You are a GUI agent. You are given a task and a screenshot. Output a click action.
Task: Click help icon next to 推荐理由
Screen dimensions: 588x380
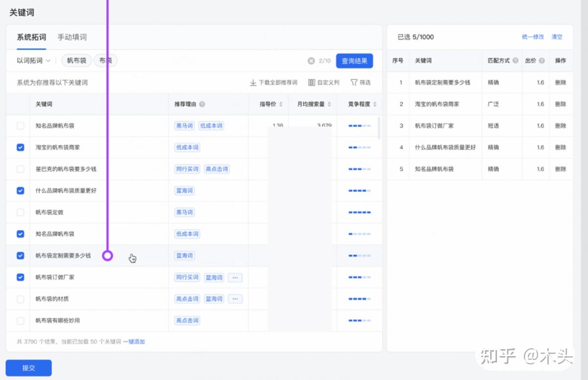(x=202, y=104)
